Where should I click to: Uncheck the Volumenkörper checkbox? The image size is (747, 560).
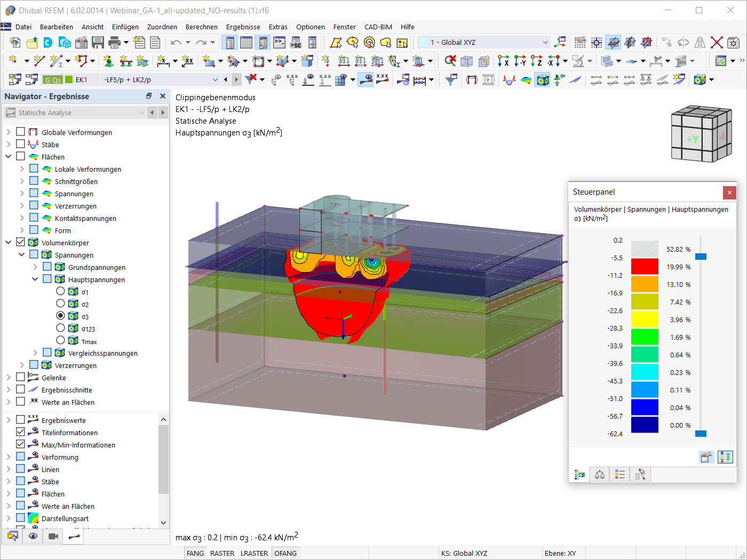[x=20, y=242]
